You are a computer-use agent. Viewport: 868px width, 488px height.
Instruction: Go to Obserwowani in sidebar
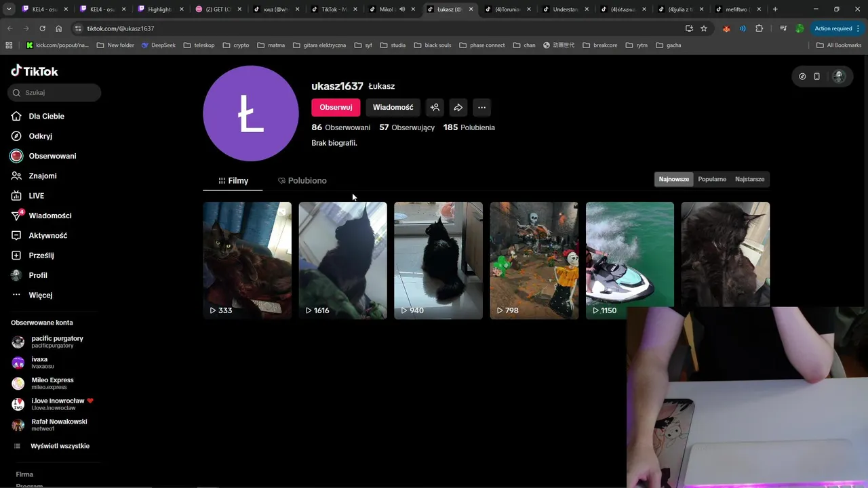pos(52,156)
